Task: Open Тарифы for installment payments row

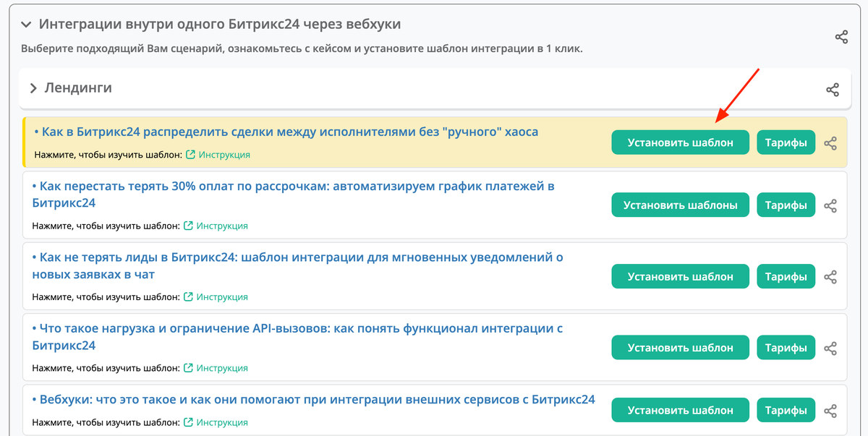Action: click(x=786, y=205)
